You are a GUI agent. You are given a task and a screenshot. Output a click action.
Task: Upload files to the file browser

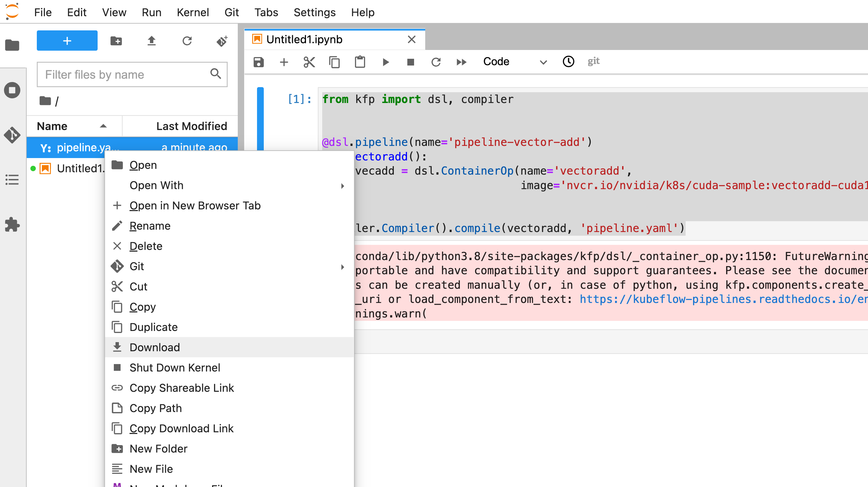152,41
